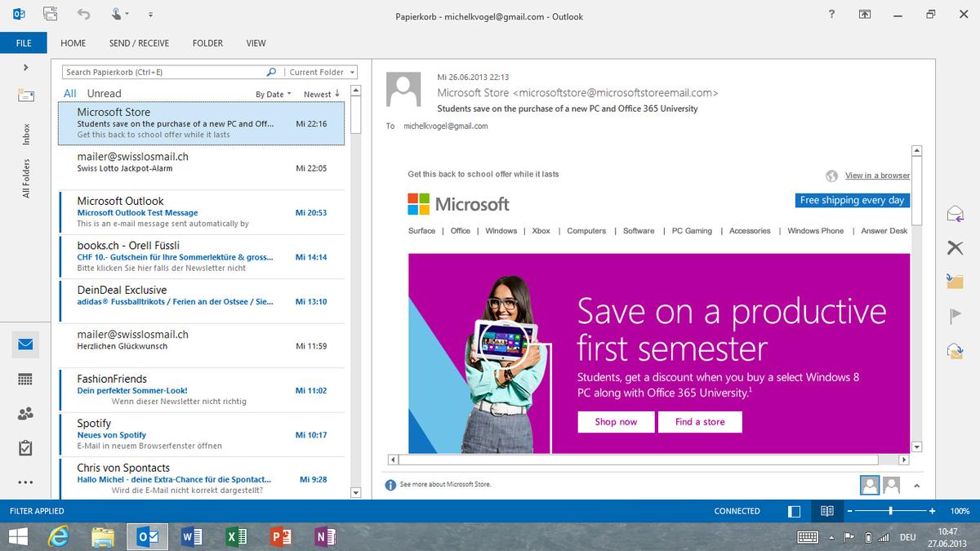Click the Shop now button

click(x=616, y=422)
